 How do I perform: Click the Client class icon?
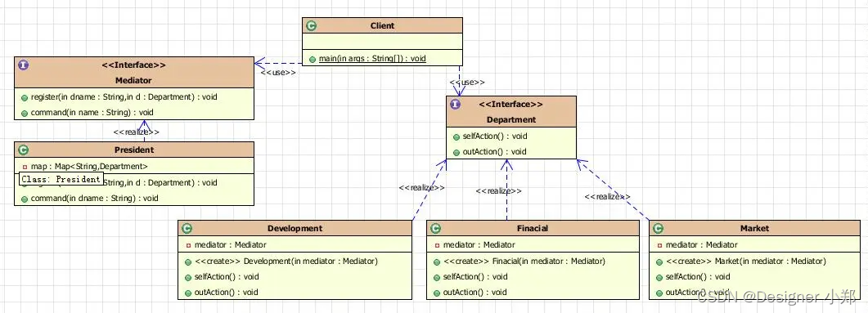tap(311, 25)
